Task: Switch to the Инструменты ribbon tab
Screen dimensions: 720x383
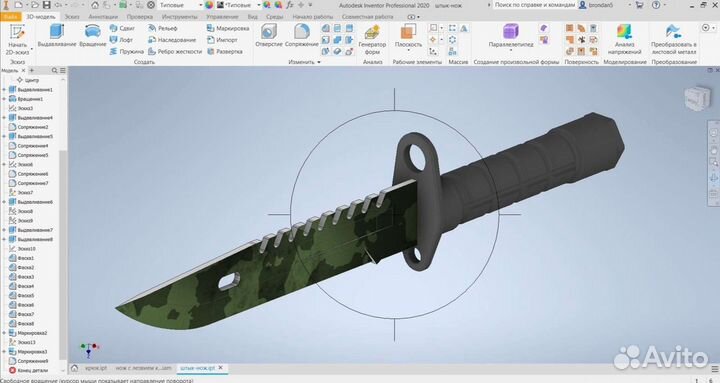Action: coord(180,17)
